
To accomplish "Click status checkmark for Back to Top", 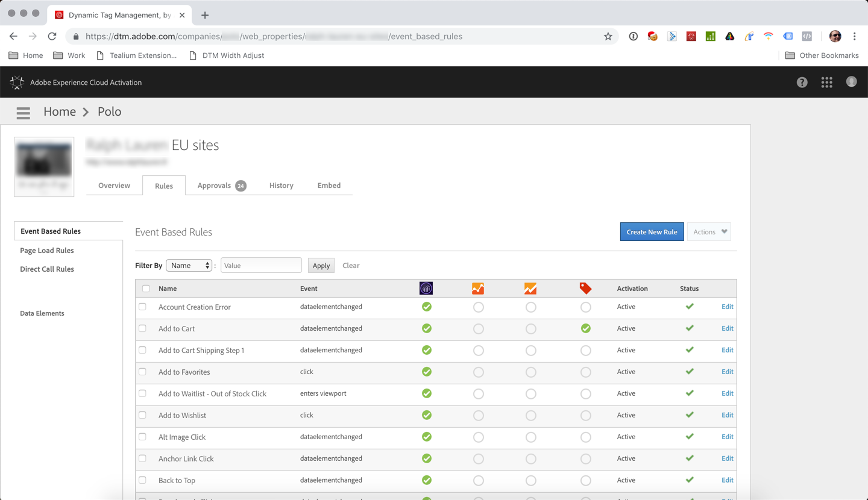I will 690,480.
